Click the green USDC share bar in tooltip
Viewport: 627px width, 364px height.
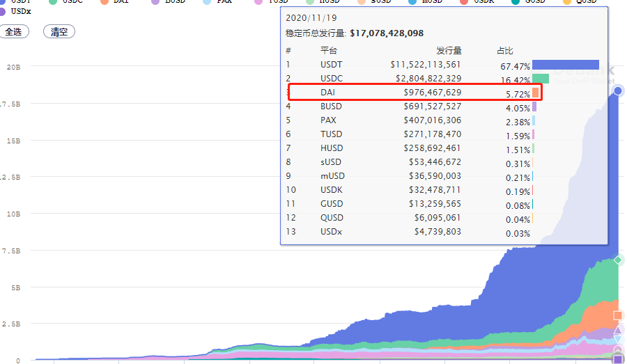540,79
